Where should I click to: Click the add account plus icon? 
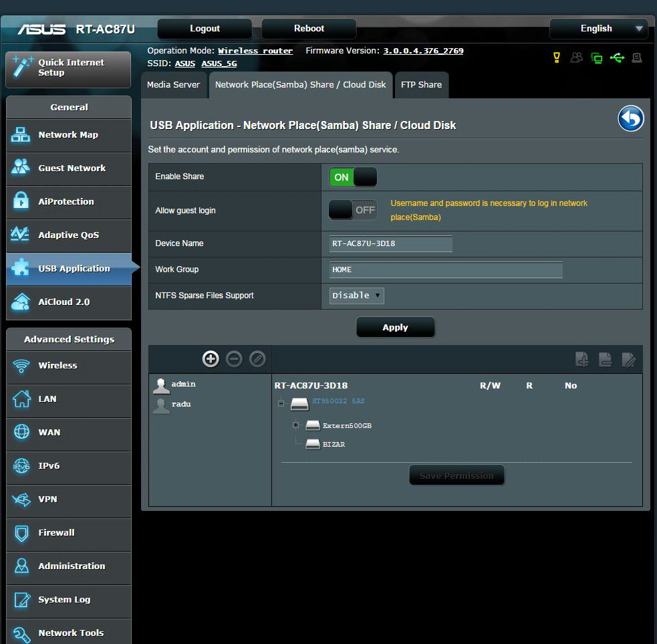(x=211, y=359)
